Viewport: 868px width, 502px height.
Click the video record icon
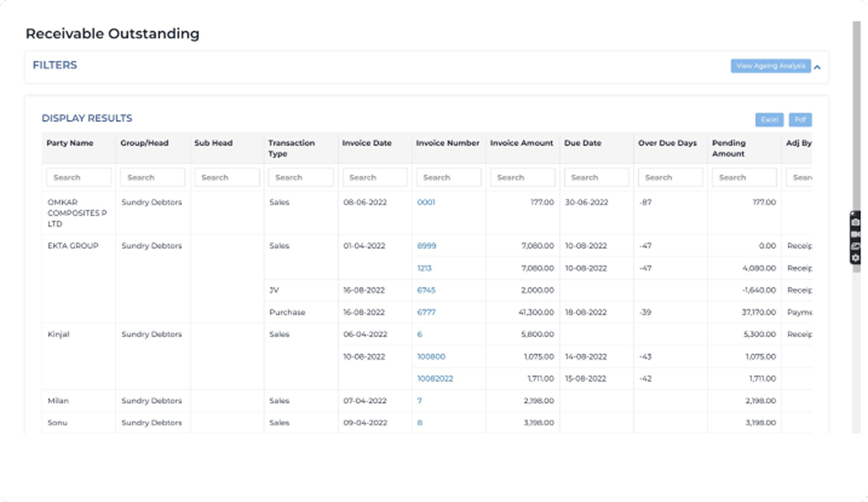pos(856,234)
